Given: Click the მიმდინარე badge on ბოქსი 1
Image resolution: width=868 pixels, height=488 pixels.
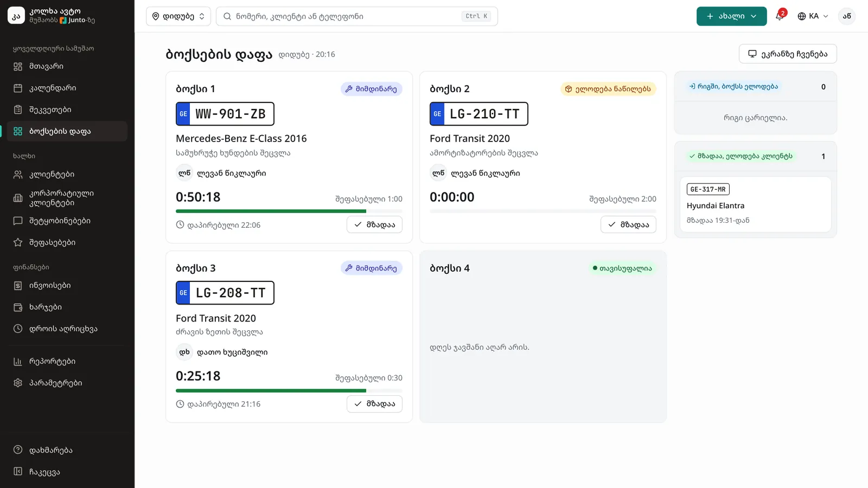Looking at the screenshot, I should [x=372, y=89].
